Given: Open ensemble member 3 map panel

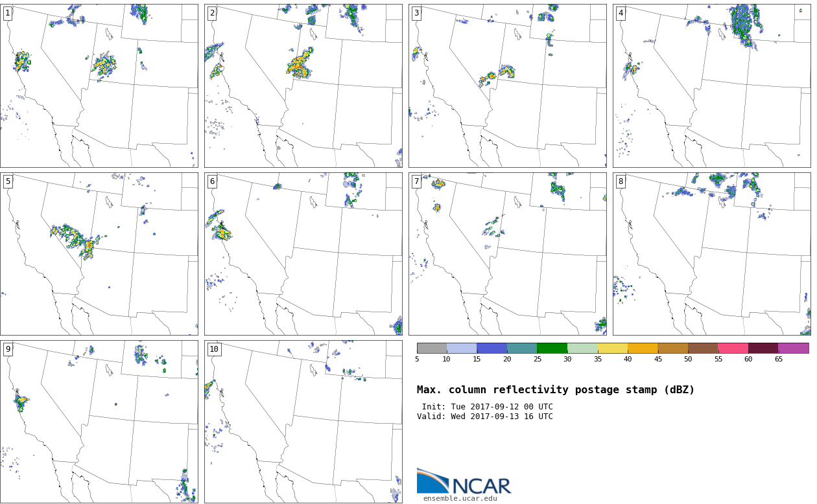Looking at the screenshot, I should (x=507, y=86).
